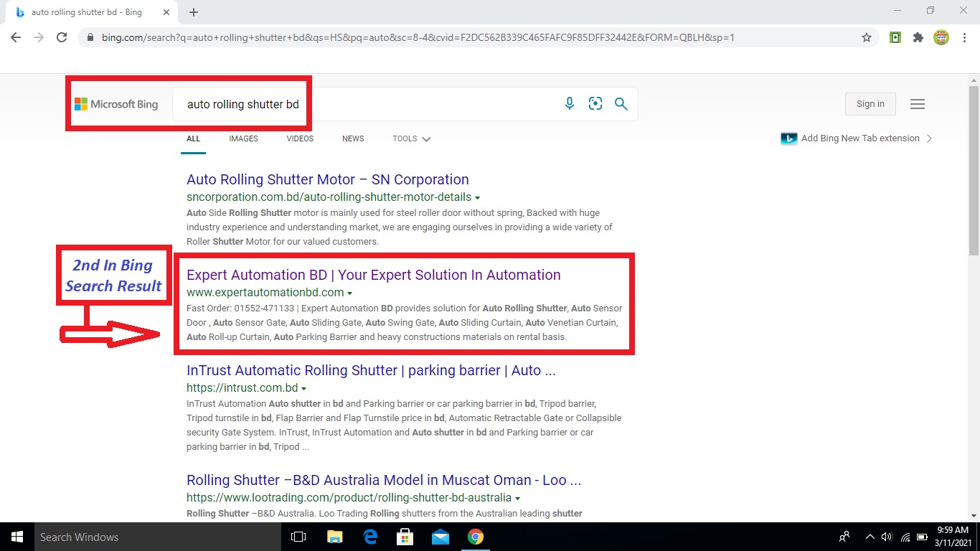
Task: Click the Bing magnifier search icon
Action: (x=621, y=104)
